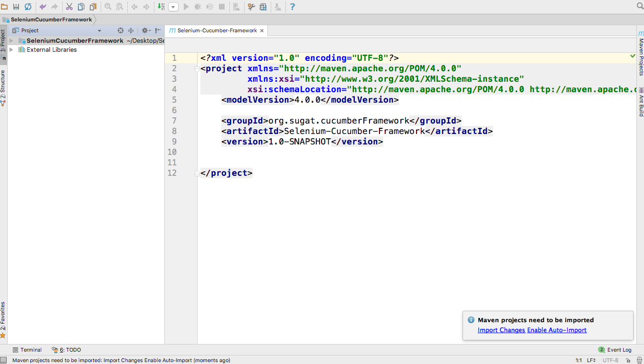Click the status bar Maven import message
This screenshot has height=364, width=644.
(x=121, y=360)
